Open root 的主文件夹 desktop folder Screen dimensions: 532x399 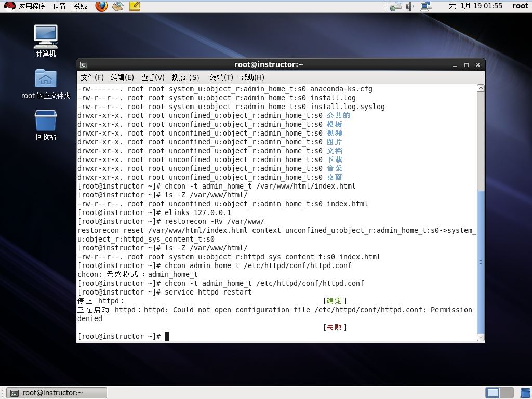tap(46, 84)
